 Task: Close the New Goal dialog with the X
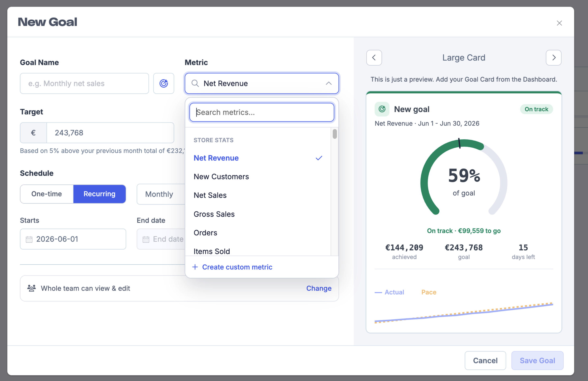559,23
